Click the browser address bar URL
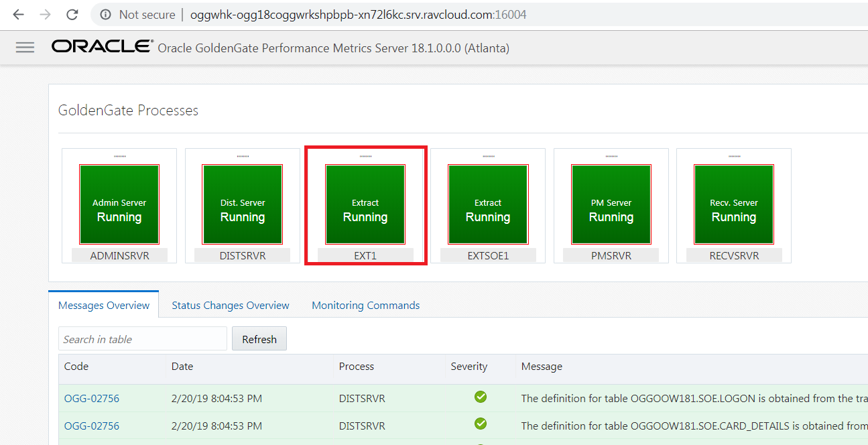 [359, 14]
